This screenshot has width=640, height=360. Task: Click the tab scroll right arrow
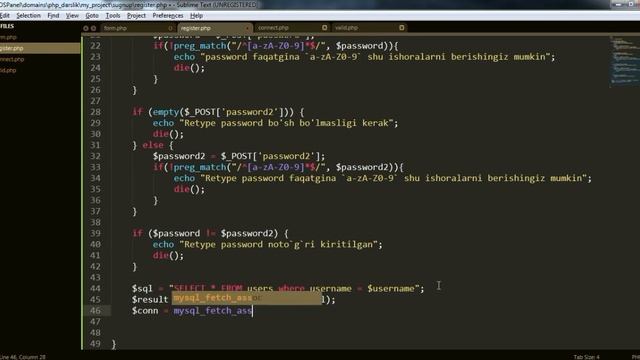click(x=93, y=28)
